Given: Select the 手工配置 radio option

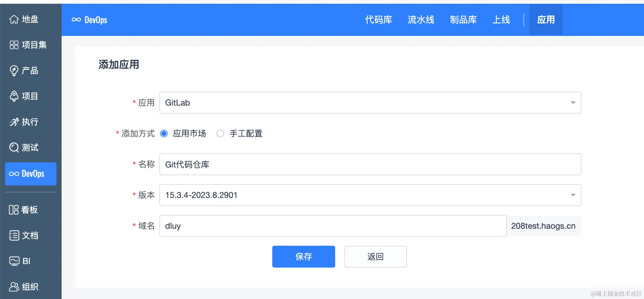Looking at the screenshot, I should [220, 133].
